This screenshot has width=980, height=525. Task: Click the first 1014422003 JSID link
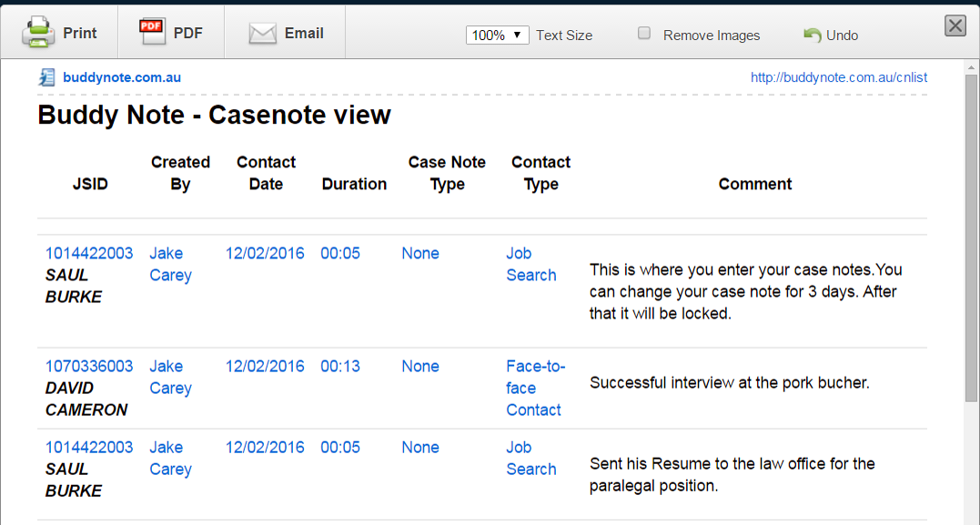click(89, 253)
